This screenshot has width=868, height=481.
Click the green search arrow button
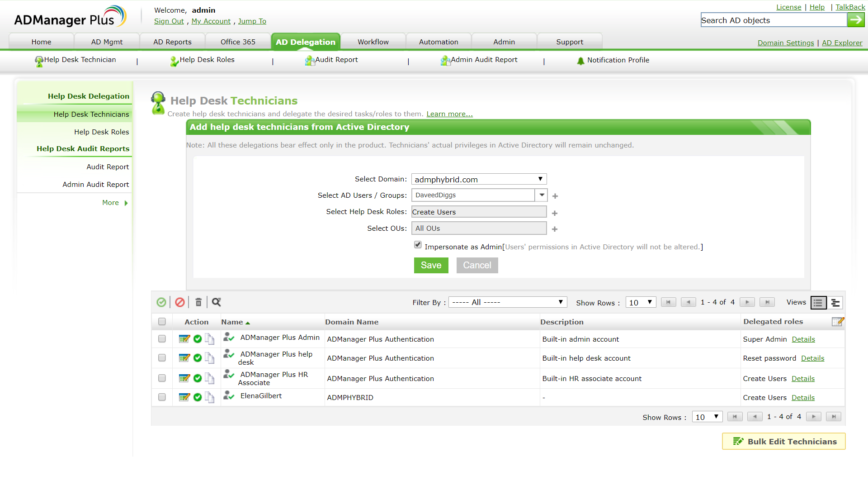click(x=855, y=20)
